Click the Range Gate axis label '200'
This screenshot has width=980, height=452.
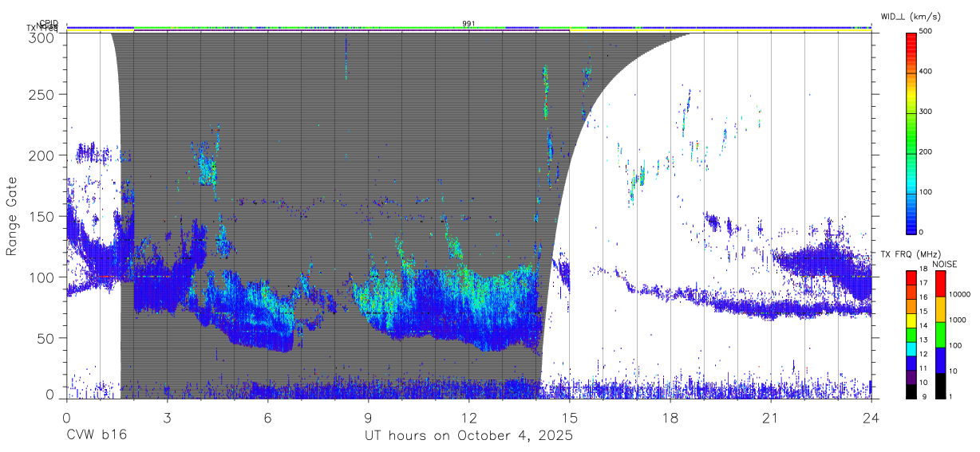[x=42, y=155]
